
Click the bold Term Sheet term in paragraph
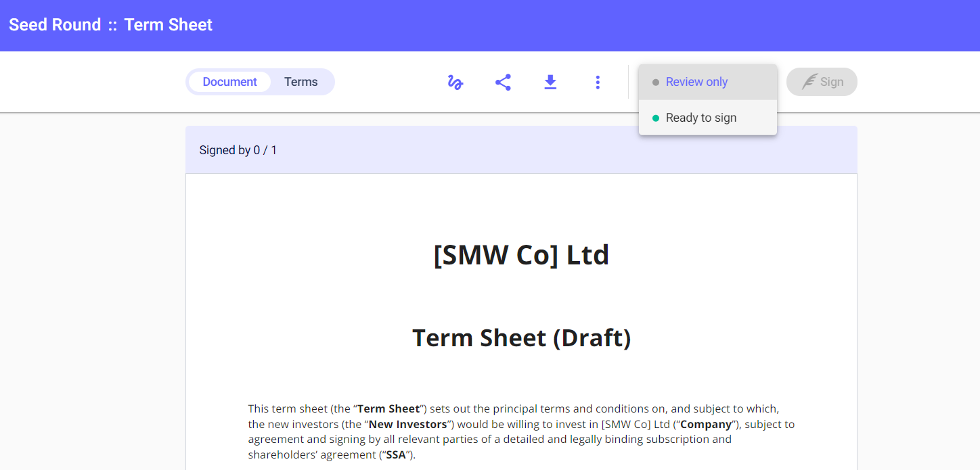point(388,409)
